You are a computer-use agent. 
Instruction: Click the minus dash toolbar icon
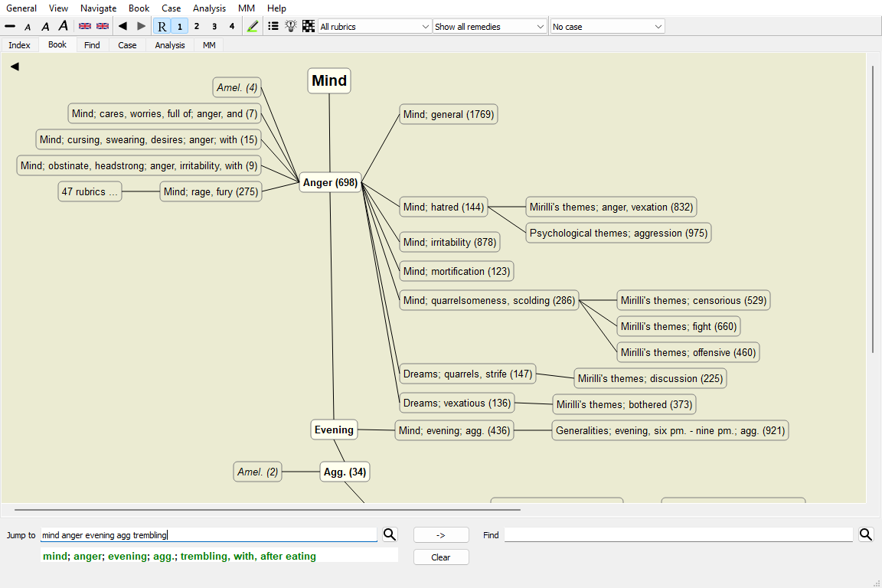point(9,27)
